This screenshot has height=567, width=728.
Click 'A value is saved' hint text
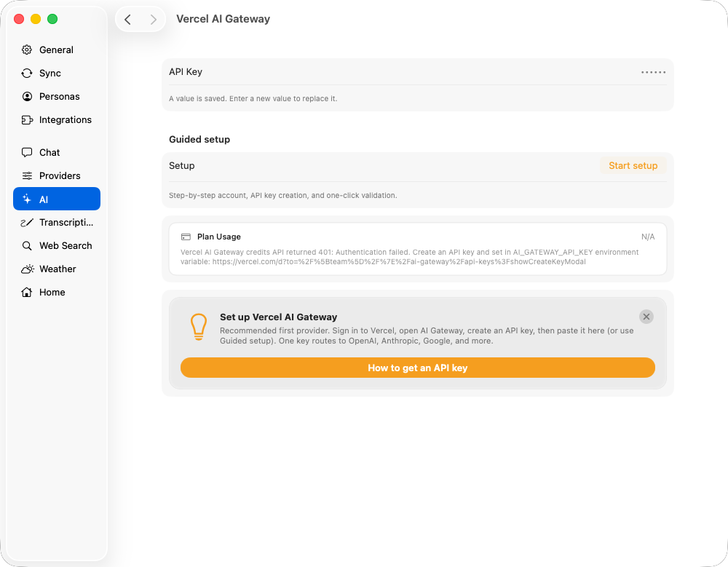[x=253, y=98]
